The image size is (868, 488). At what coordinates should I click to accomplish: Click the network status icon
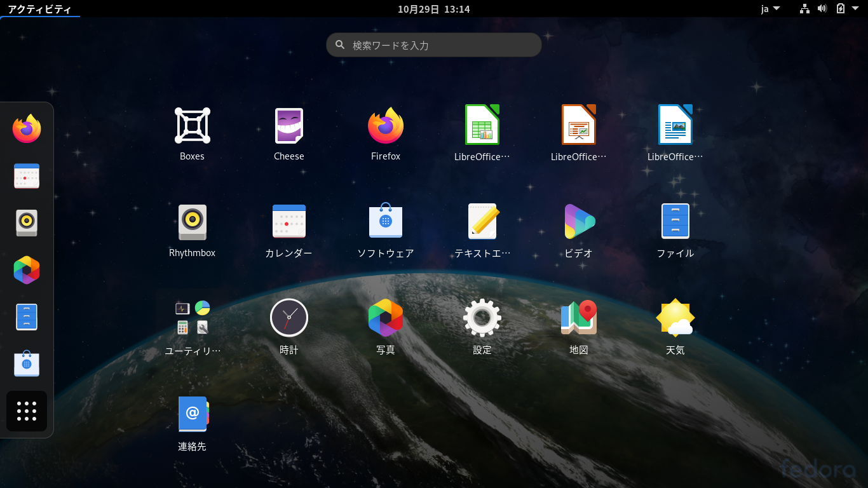[x=804, y=9]
